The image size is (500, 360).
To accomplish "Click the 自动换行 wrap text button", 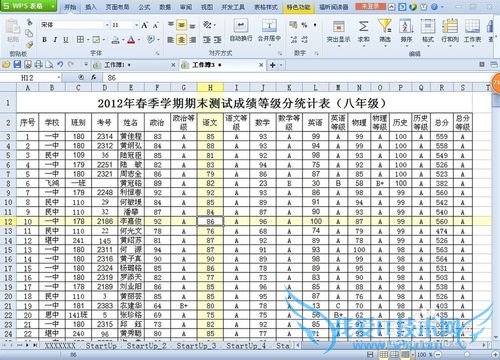I will (241, 31).
